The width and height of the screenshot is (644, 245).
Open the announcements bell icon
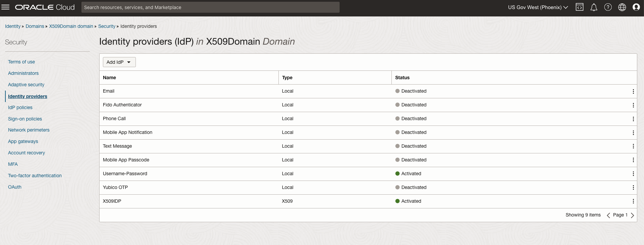(594, 7)
